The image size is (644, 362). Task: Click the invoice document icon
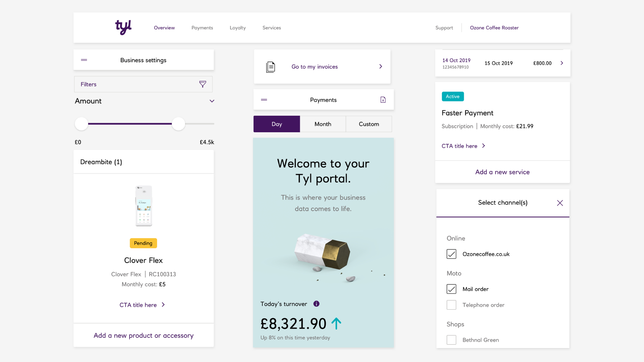pyautogui.click(x=271, y=67)
